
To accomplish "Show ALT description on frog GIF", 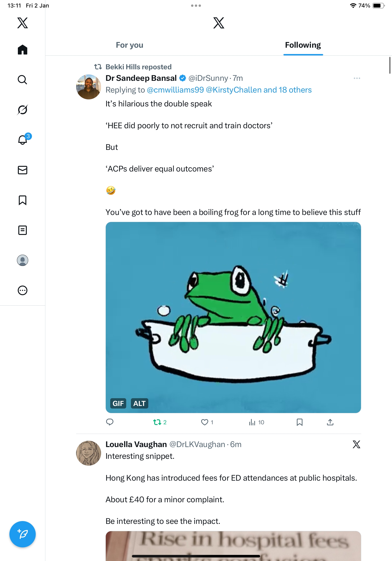I will click(x=140, y=403).
